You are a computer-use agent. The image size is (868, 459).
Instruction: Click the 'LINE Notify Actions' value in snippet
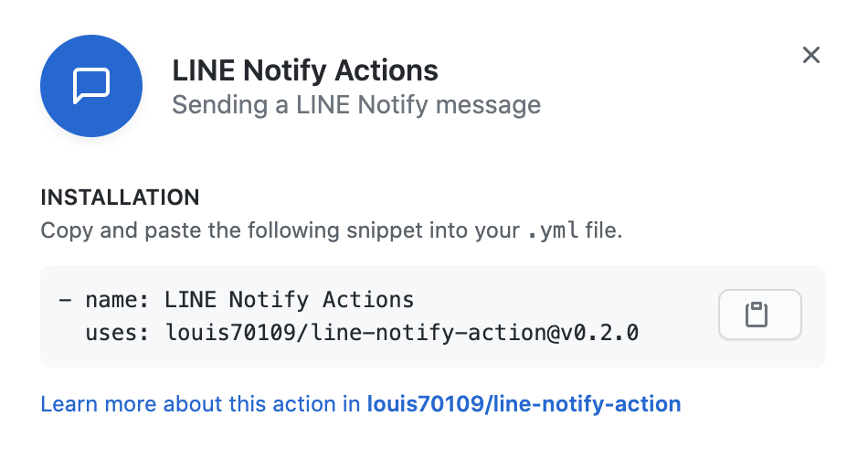[x=289, y=300]
